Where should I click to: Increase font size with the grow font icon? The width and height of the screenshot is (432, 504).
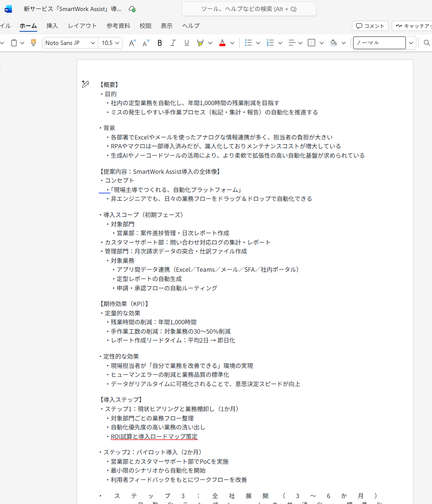click(133, 43)
